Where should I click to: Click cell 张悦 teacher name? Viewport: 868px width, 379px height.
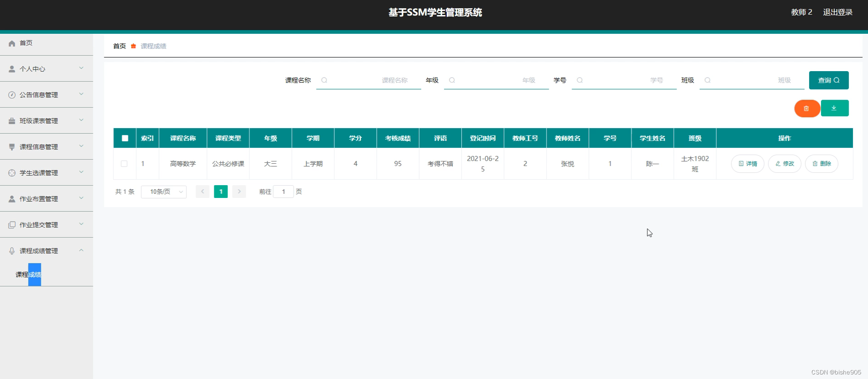(x=568, y=164)
